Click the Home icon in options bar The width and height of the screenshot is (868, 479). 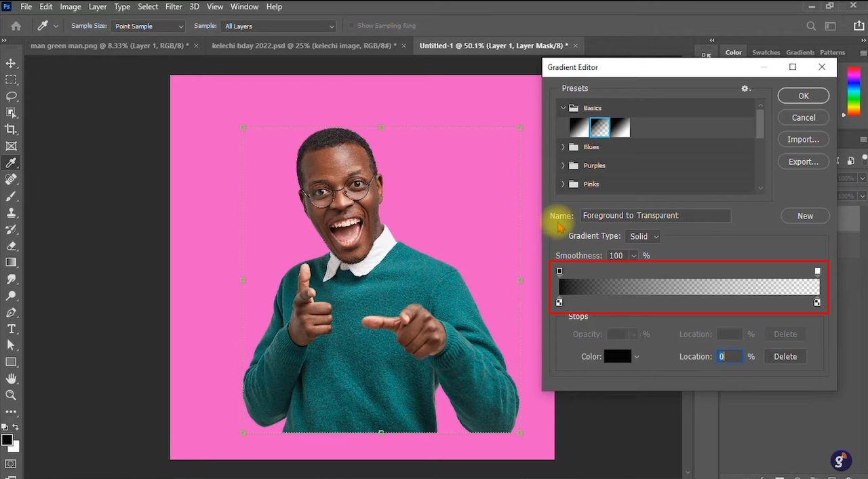(x=16, y=26)
